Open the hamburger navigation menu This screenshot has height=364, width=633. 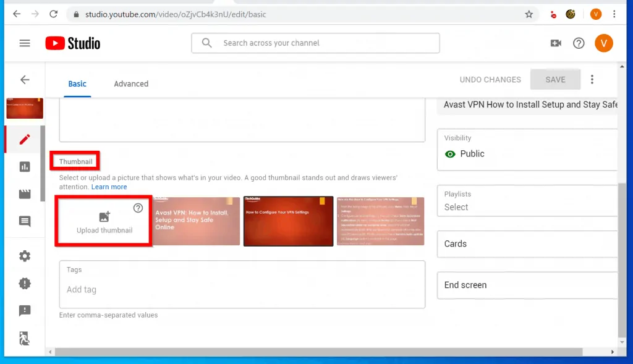[25, 43]
